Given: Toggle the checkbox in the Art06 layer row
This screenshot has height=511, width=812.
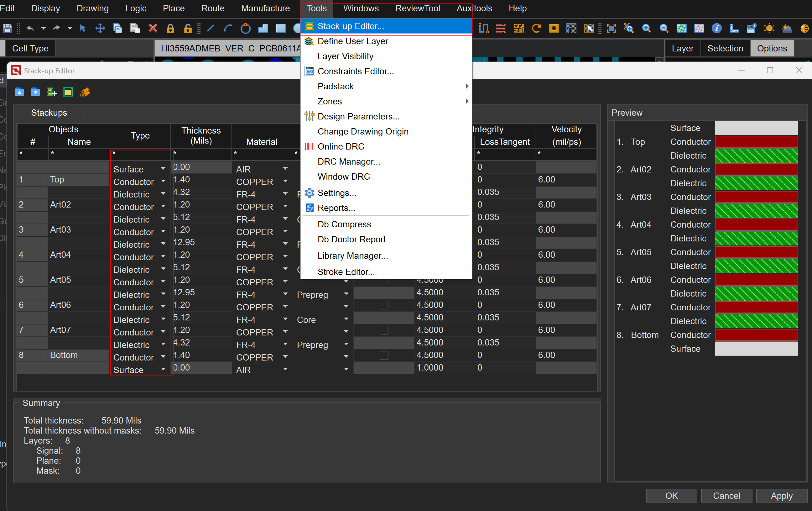Looking at the screenshot, I should [x=384, y=305].
